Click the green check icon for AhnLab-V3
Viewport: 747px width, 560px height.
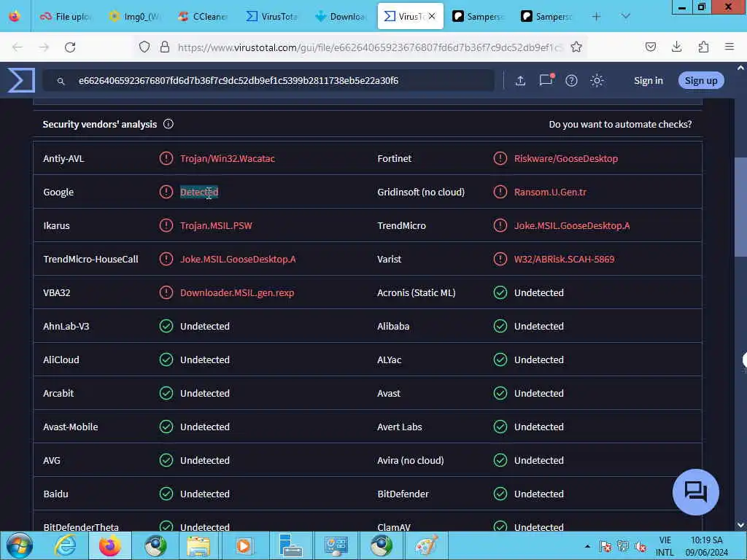point(166,326)
